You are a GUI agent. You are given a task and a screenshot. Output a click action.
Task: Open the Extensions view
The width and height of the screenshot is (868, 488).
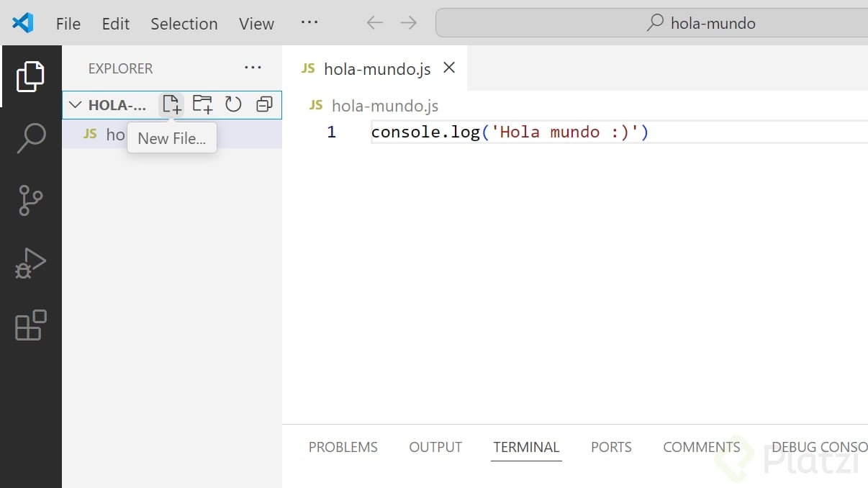[30, 325]
